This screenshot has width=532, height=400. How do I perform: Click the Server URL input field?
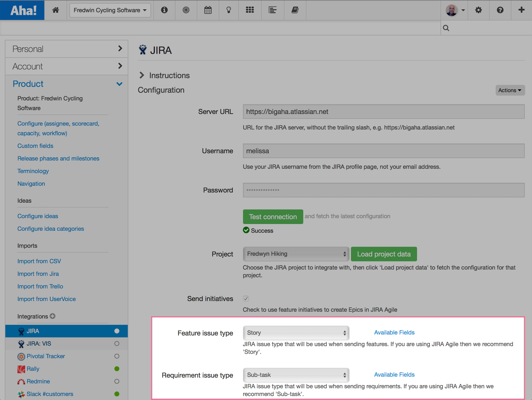point(384,112)
